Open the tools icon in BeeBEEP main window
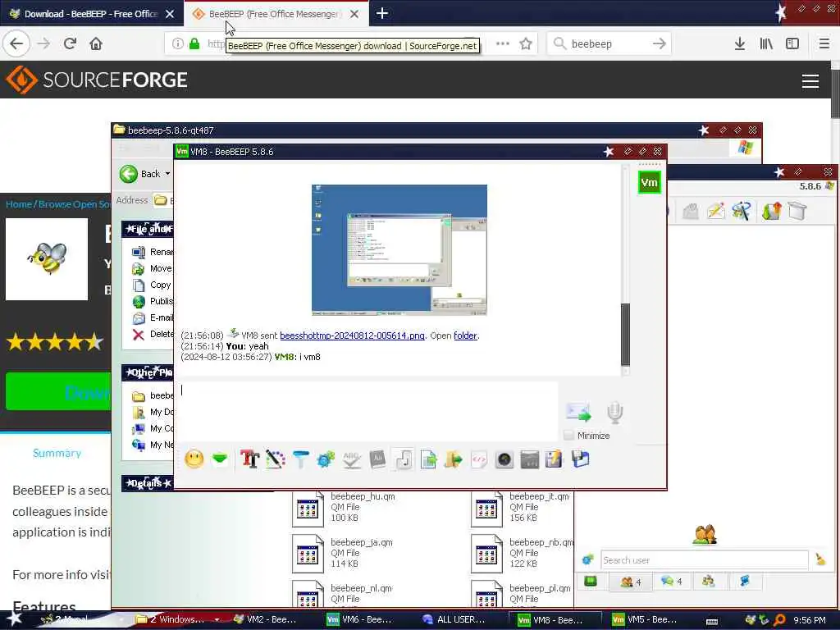Viewport: 840px width, 630px height. [742, 211]
